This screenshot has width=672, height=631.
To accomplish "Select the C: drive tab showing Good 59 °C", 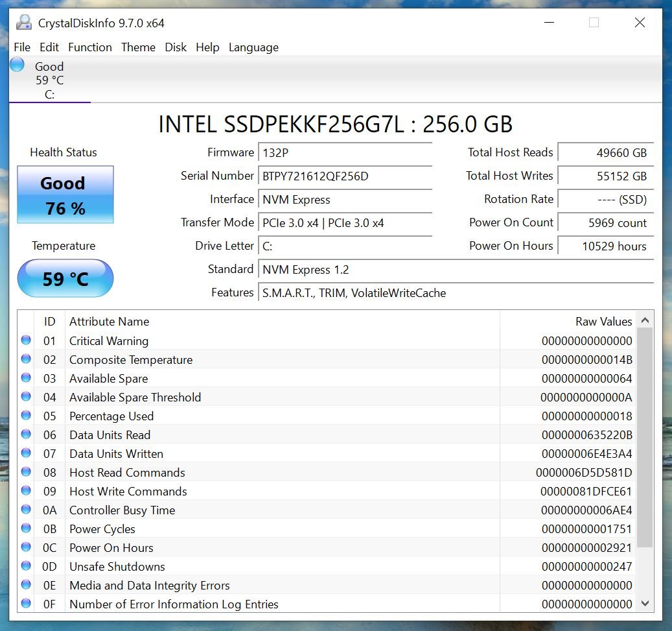I will click(x=50, y=80).
